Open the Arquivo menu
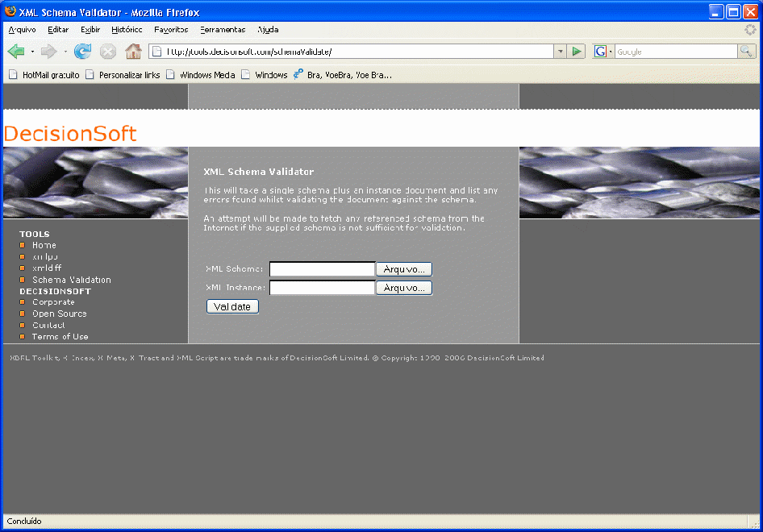Image resolution: width=763 pixels, height=532 pixels. coord(23,30)
